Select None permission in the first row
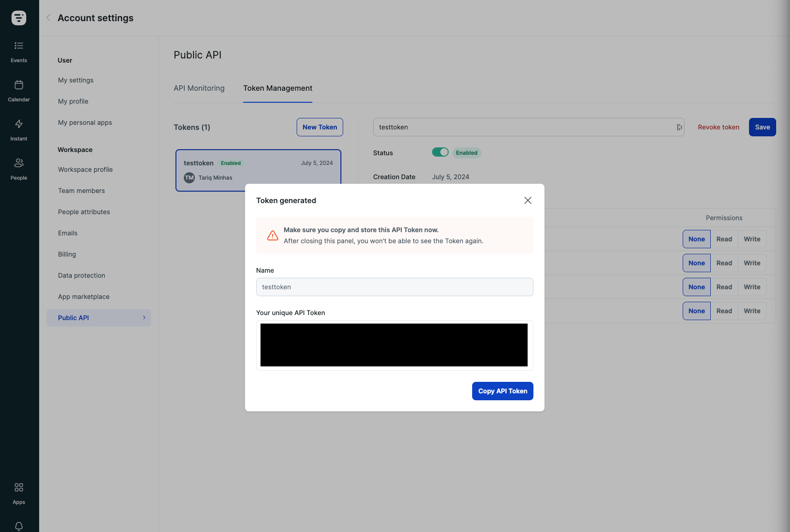 [x=696, y=239]
